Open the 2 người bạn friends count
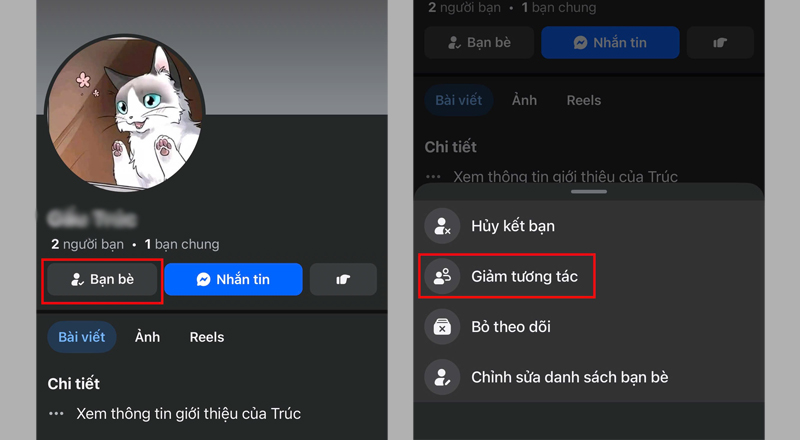 click(x=87, y=245)
